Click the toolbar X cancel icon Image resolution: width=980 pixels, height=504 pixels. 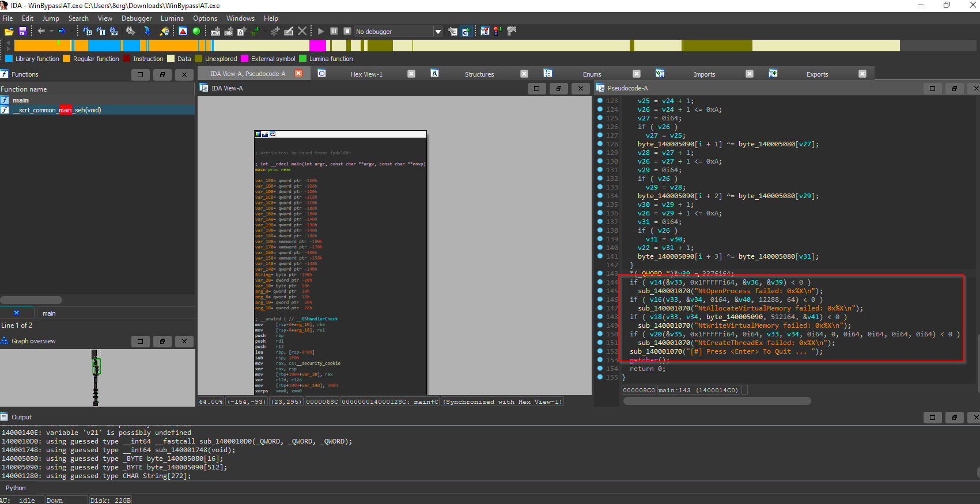coord(302,31)
